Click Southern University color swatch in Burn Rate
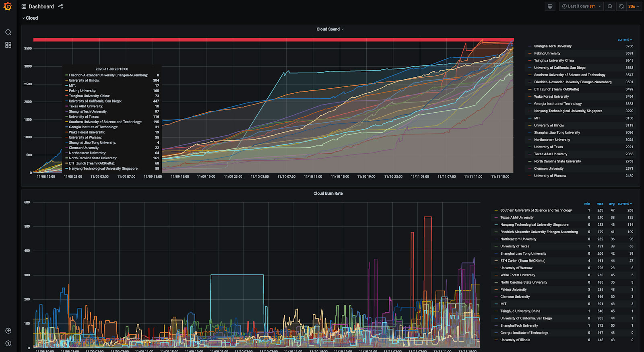The width and height of the screenshot is (644, 352). 496,210
